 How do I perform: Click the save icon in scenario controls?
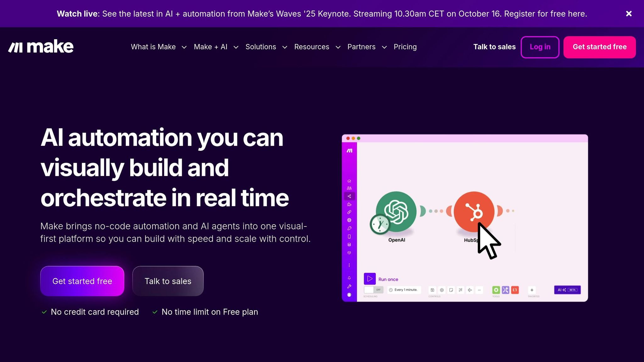pos(432,290)
